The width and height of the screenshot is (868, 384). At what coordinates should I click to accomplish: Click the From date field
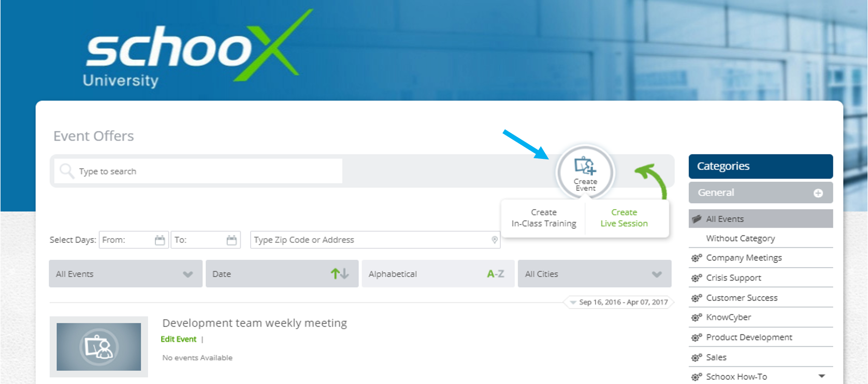pos(134,240)
